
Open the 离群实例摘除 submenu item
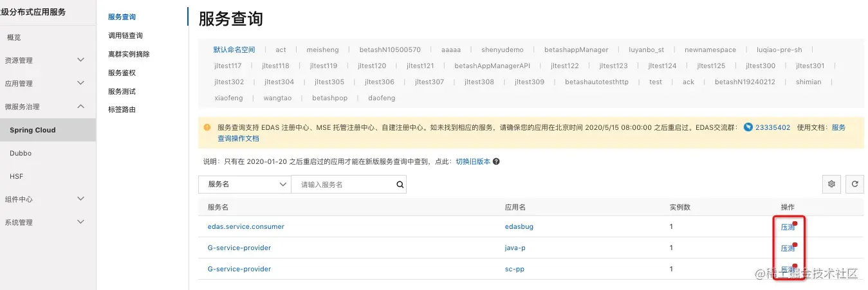point(129,54)
